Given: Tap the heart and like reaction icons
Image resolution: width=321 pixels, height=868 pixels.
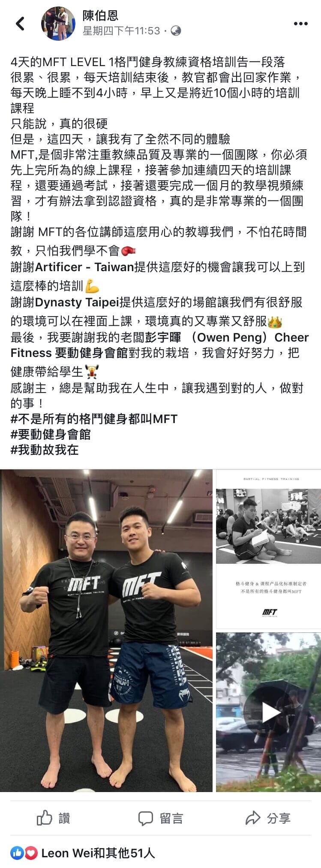Looking at the screenshot, I should (24, 853).
